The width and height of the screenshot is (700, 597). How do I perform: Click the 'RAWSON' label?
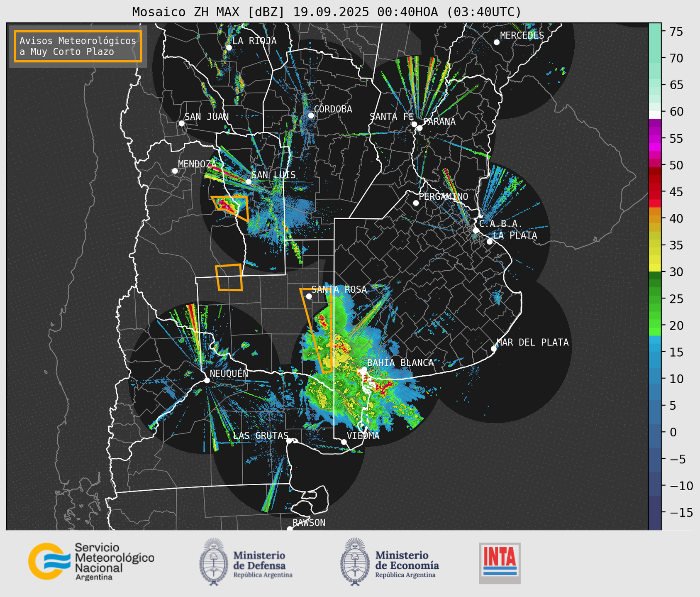(x=309, y=523)
